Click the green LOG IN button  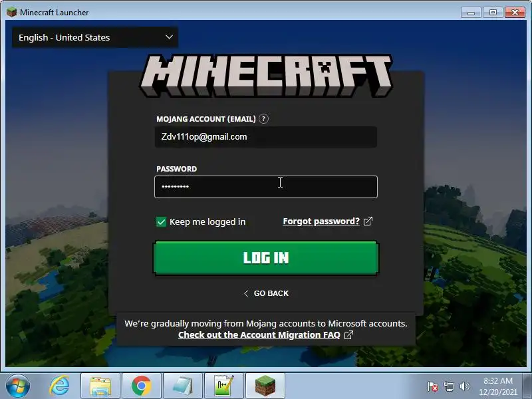click(265, 257)
